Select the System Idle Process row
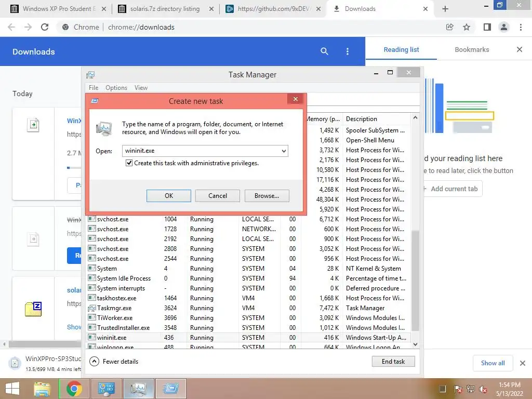 [249, 278]
